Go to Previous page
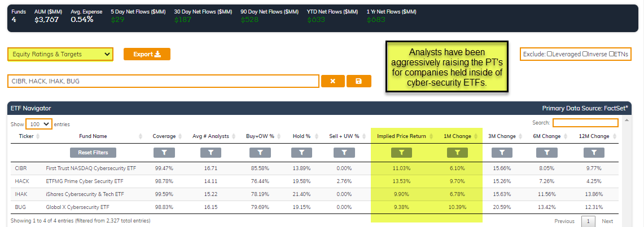644x227 pixels. pyautogui.click(x=564, y=221)
